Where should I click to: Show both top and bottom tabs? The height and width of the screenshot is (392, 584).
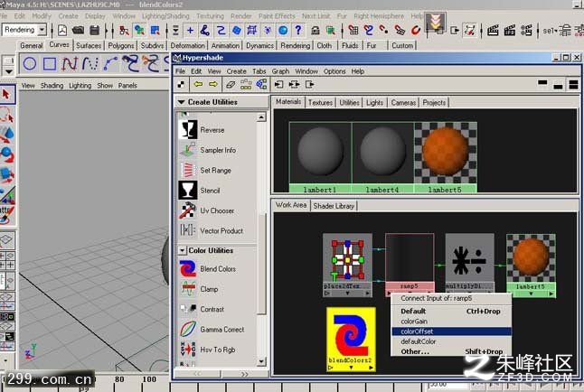pos(573,84)
